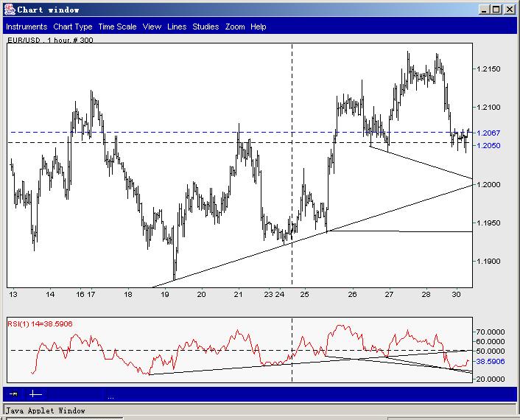
Task: Click date label 13 on time axis
Action: click(13, 294)
